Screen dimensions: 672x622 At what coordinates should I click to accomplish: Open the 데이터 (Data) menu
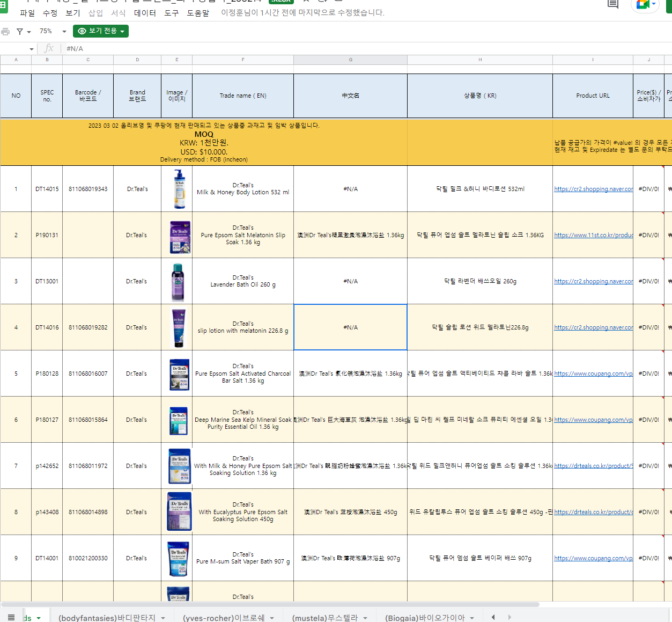click(x=145, y=13)
